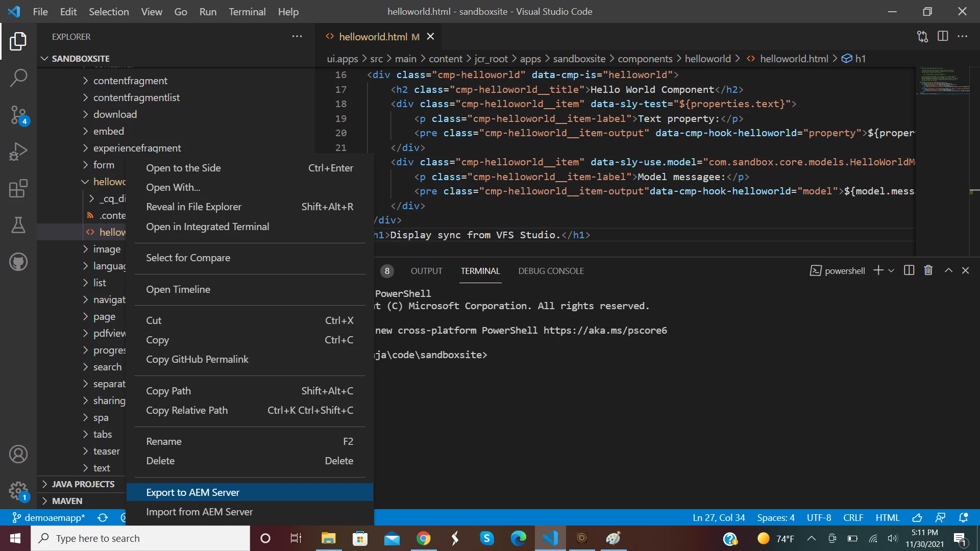Choose Export to AEM Server
This screenshot has width=980, height=551.
coord(193,492)
